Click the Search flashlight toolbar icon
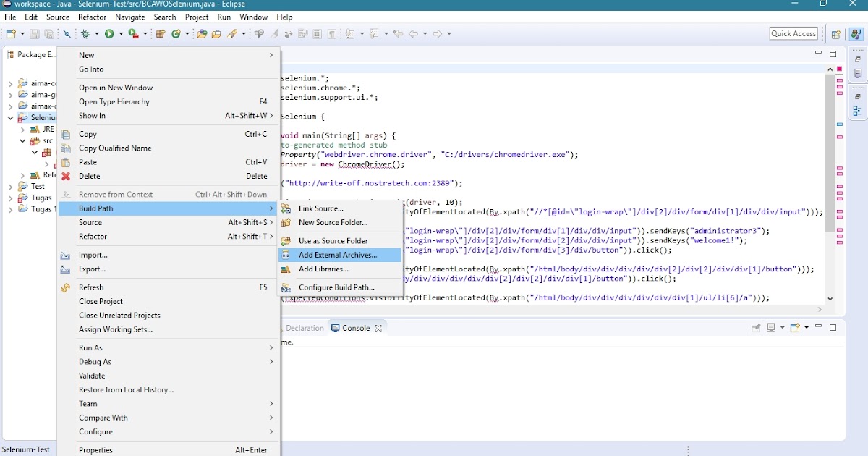Screen dimensions: 868x456 click(234, 33)
